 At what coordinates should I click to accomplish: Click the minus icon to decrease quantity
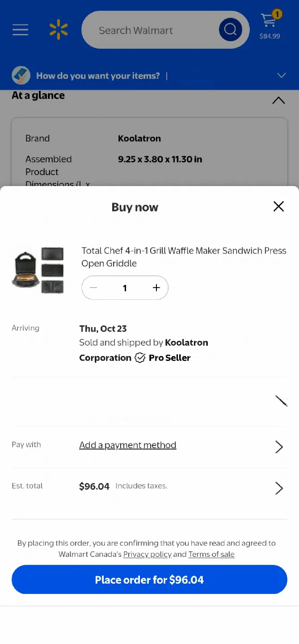(x=93, y=288)
